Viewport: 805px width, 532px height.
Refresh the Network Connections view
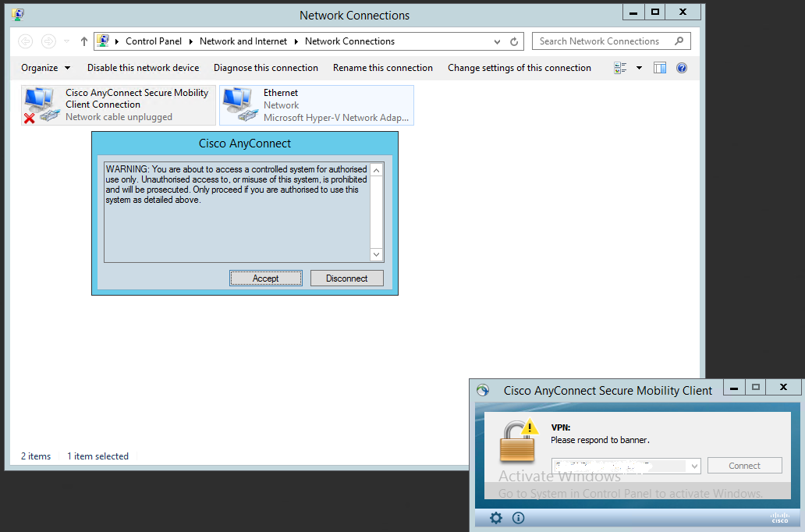pyautogui.click(x=514, y=41)
